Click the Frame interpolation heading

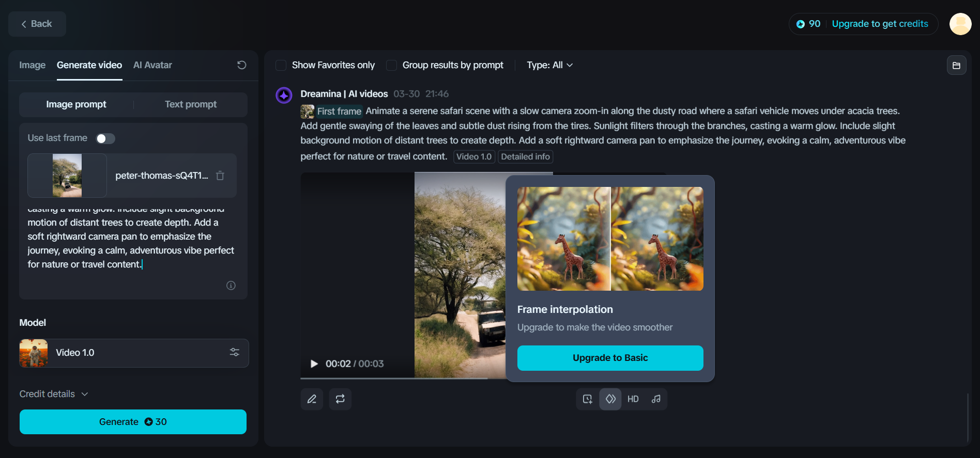[x=565, y=309]
